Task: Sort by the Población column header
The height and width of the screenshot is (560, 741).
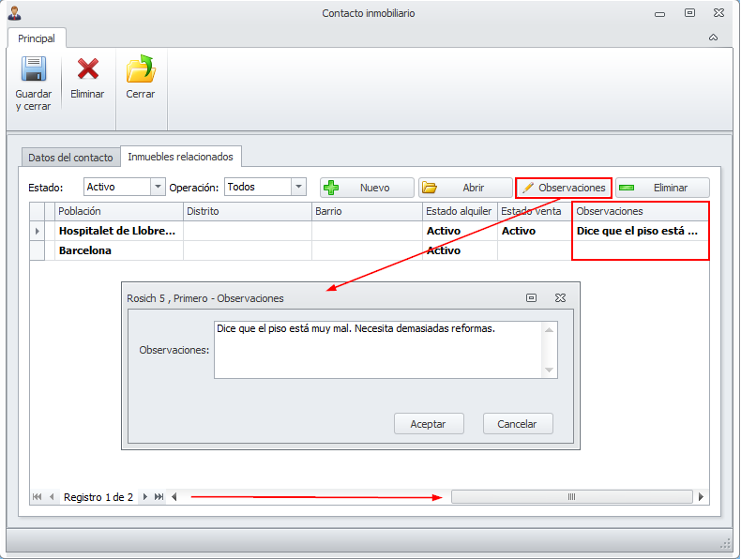Action: point(119,211)
